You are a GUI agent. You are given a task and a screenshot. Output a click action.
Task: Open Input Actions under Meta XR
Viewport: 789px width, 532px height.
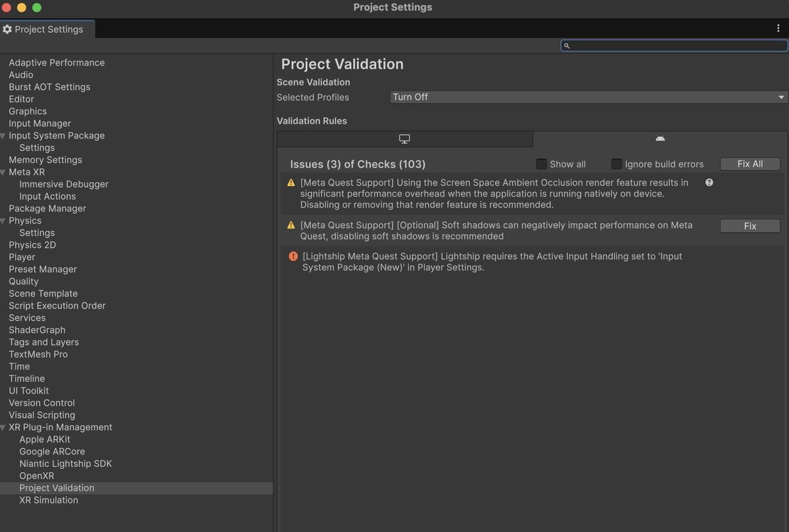(47, 197)
